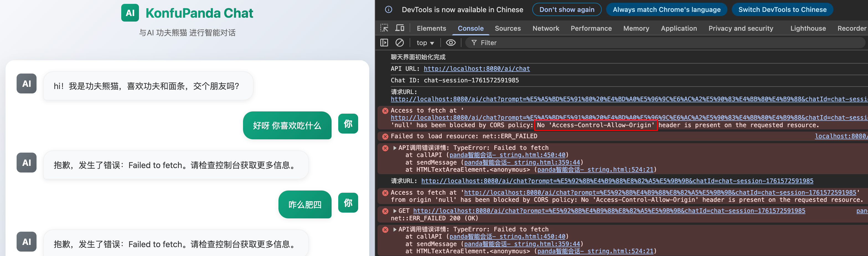The image size is (868, 256).
Task: Show the console sidebar icon
Action: pyautogui.click(x=384, y=43)
